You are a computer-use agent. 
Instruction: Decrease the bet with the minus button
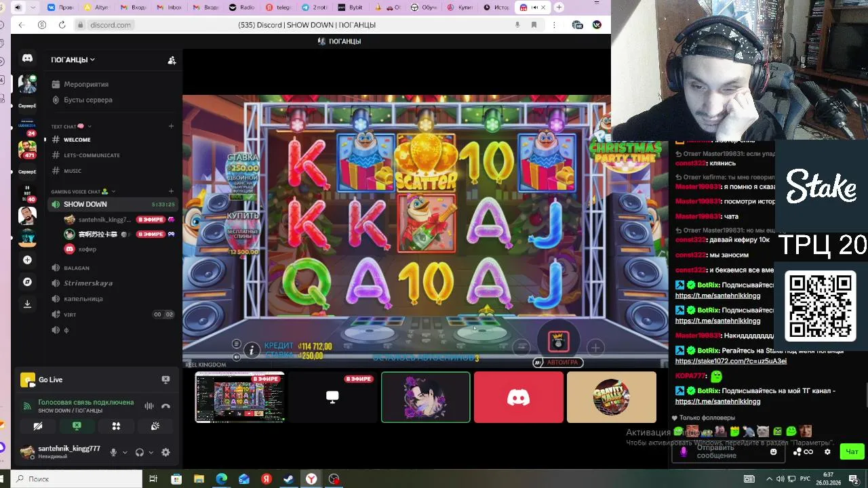[x=521, y=348]
